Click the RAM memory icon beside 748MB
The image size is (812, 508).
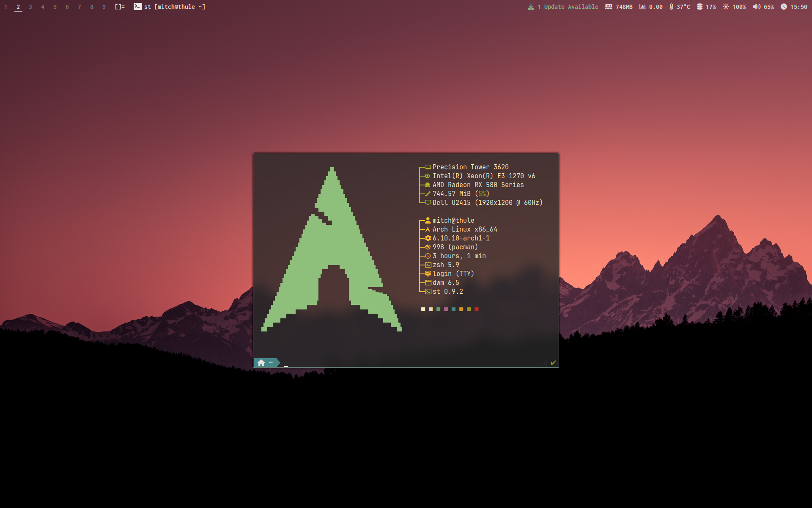(x=609, y=7)
